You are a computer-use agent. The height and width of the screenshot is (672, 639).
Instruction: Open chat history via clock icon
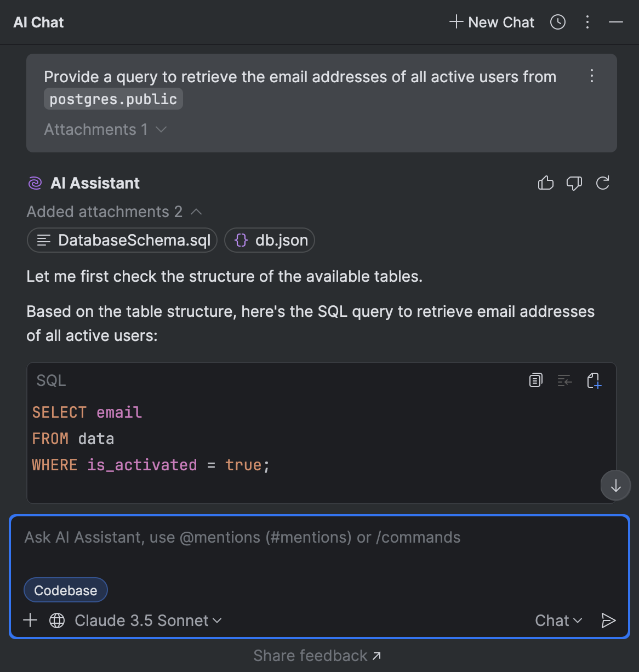(557, 22)
